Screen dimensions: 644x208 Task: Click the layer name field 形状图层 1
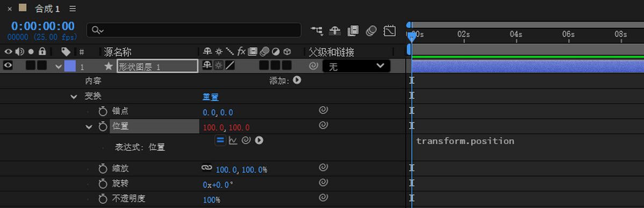click(158, 66)
